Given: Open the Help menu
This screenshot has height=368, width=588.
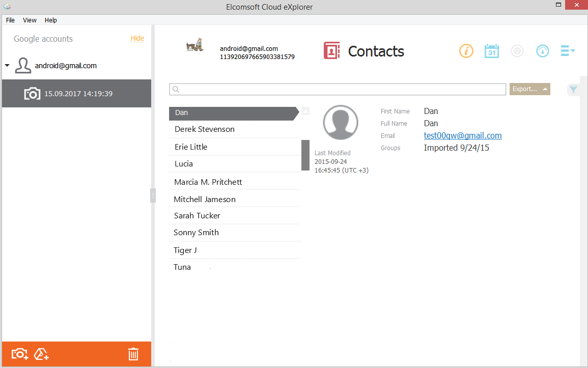Looking at the screenshot, I should pos(51,20).
